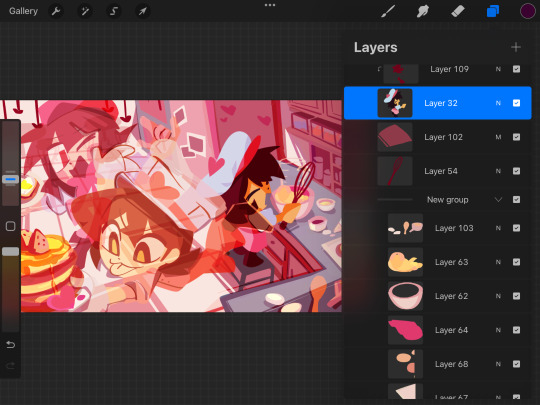The height and width of the screenshot is (405, 540).
Task: Open blend mode N for Layer 68
Action: click(498, 364)
